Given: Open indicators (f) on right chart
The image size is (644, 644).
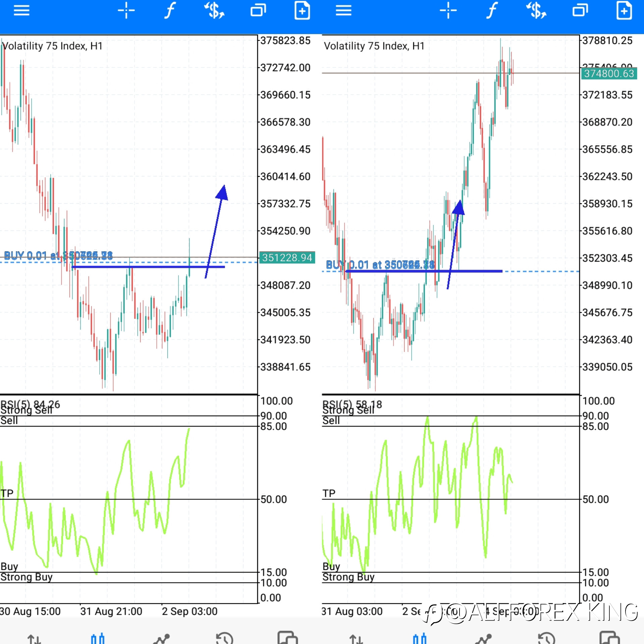Looking at the screenshot, I should 492,10.
